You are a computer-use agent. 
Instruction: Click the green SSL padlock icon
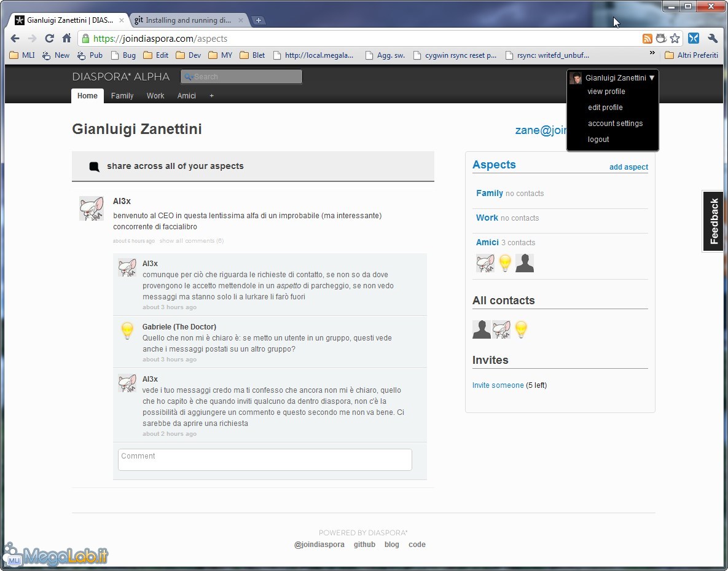coord(85,39)
